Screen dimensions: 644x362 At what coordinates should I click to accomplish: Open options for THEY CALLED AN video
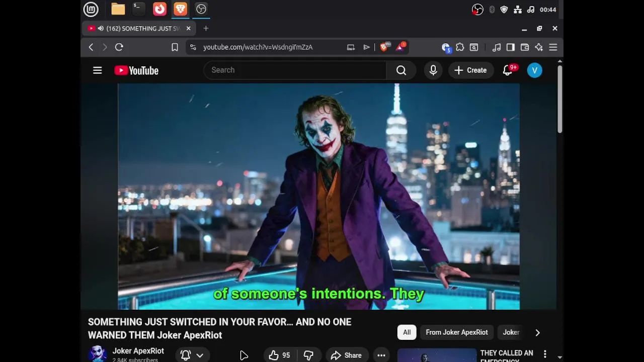tap(545, 354)
